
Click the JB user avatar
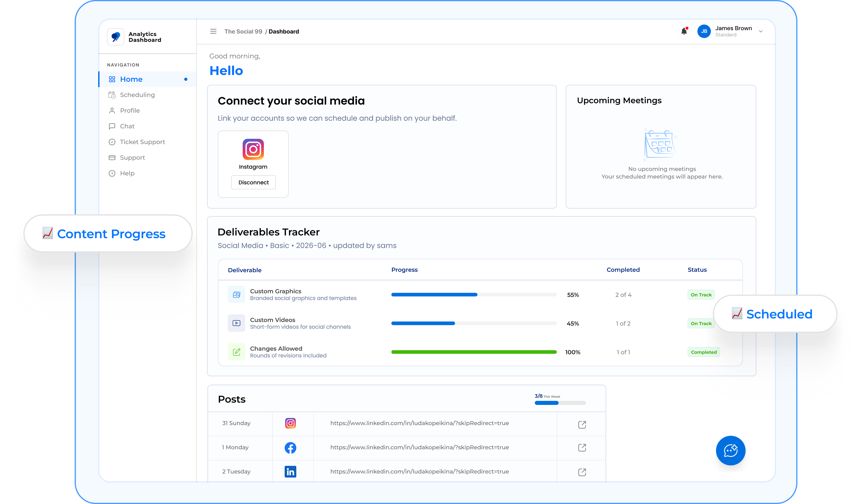coord(704,31)
